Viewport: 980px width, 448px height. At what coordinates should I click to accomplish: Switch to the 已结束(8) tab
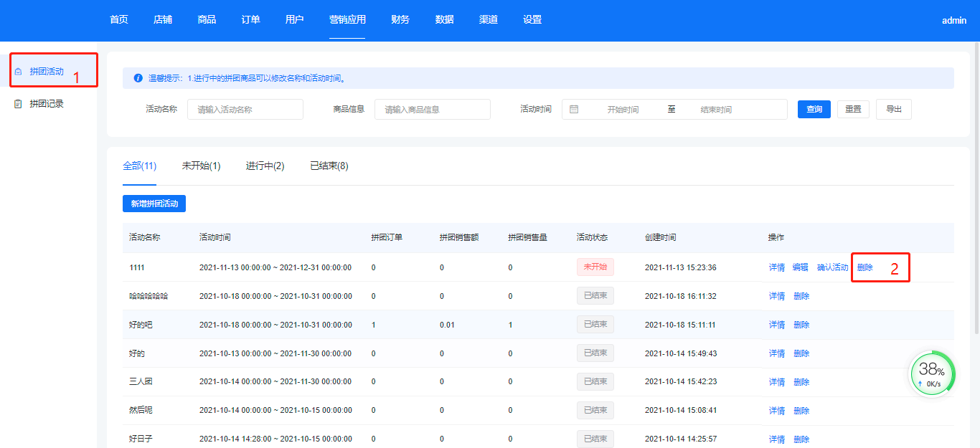[x=329, y=166]
